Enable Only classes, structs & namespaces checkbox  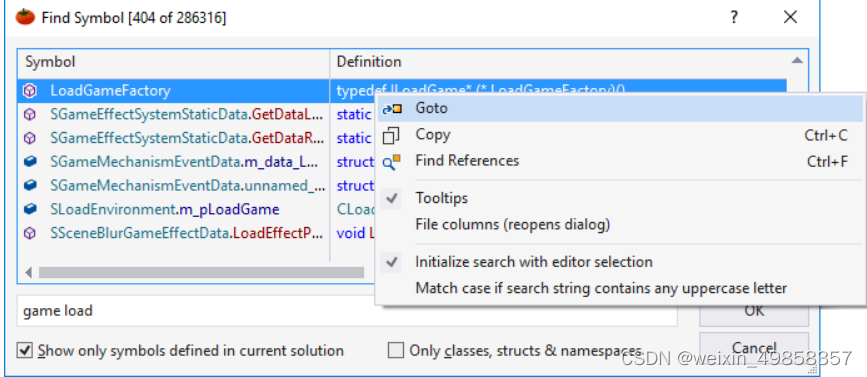point(395,350)
